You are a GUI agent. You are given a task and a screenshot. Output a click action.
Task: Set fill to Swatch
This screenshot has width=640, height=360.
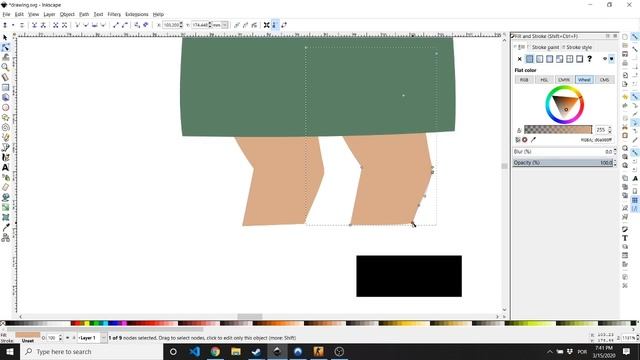click(580, 59)
